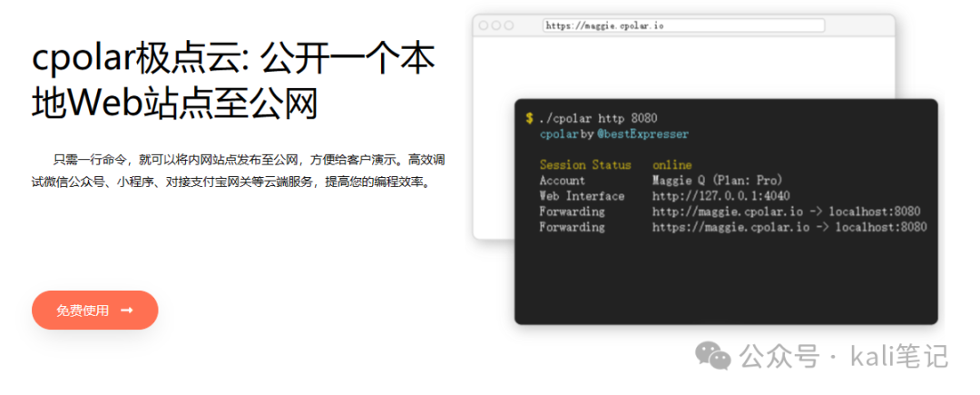Click the yellow $ prompt symbol
This screenshot has width=980, height=395.
click(529, 118)
